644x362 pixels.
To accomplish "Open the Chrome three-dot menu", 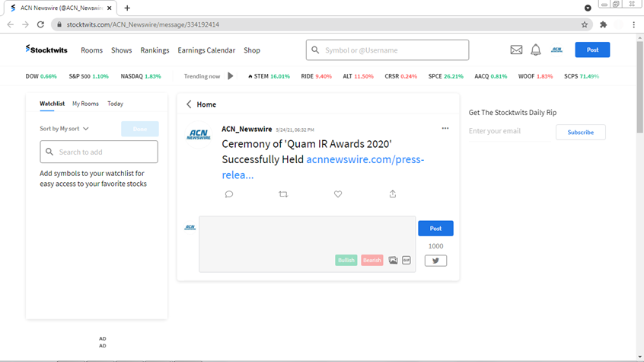I will click(x=634, y=24).
